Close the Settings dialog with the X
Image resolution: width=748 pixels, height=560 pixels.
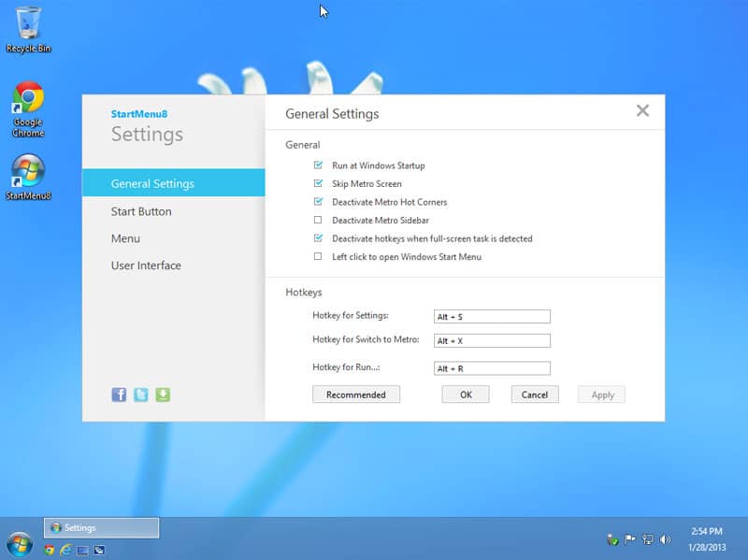click(x=642, y=110)
